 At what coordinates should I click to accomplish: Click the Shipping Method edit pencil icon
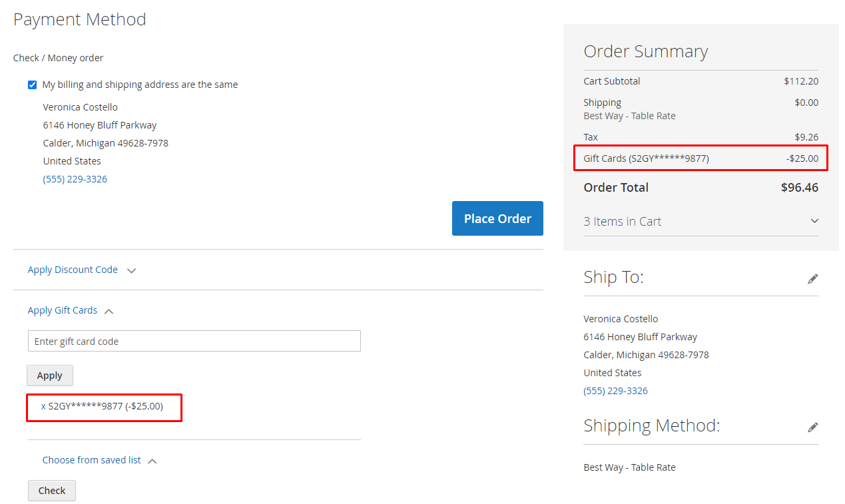[812, 427]
